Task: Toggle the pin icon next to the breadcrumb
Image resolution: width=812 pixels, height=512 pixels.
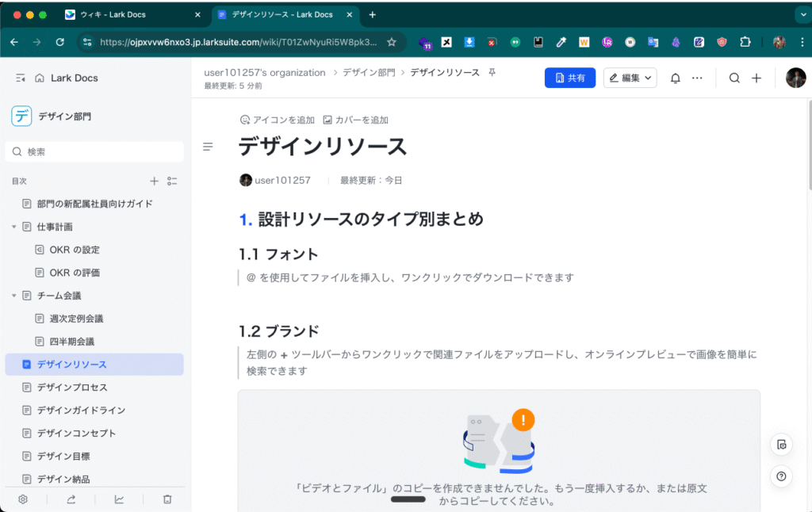Action: pyautogui.click(x=492, y=72)
